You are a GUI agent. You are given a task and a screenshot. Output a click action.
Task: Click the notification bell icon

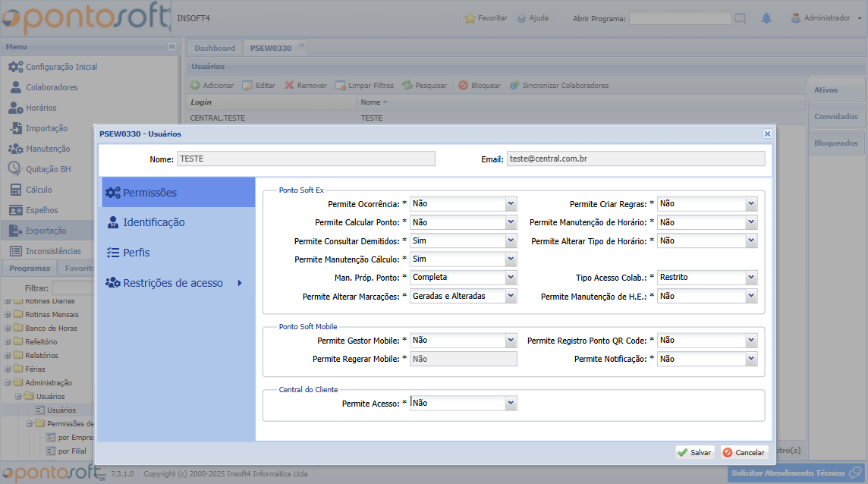pyautogui.click(x=766, y=18)
